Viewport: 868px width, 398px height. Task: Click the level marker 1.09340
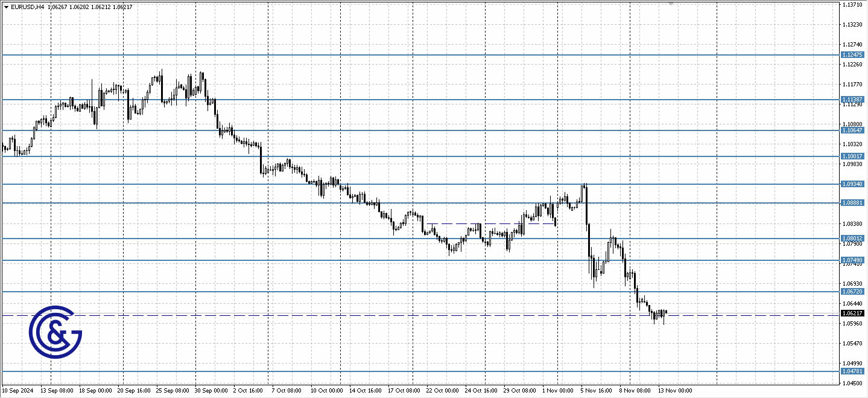point(851,184)
